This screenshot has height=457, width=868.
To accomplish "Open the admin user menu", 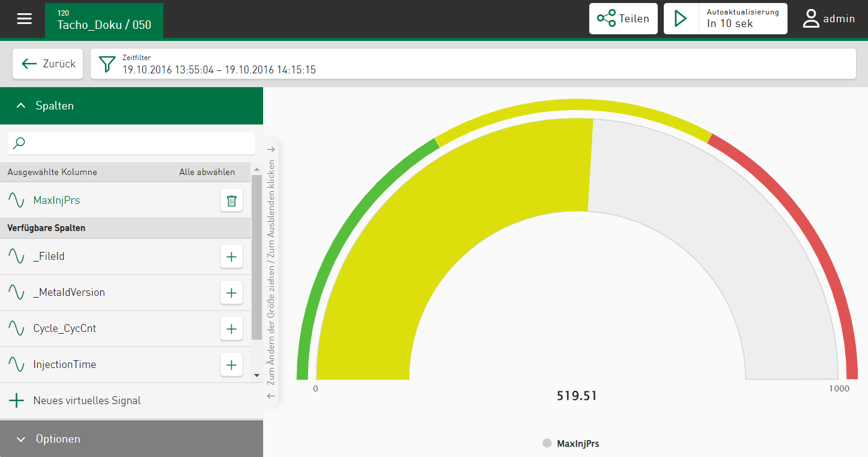I will click(x=829, y=19).
